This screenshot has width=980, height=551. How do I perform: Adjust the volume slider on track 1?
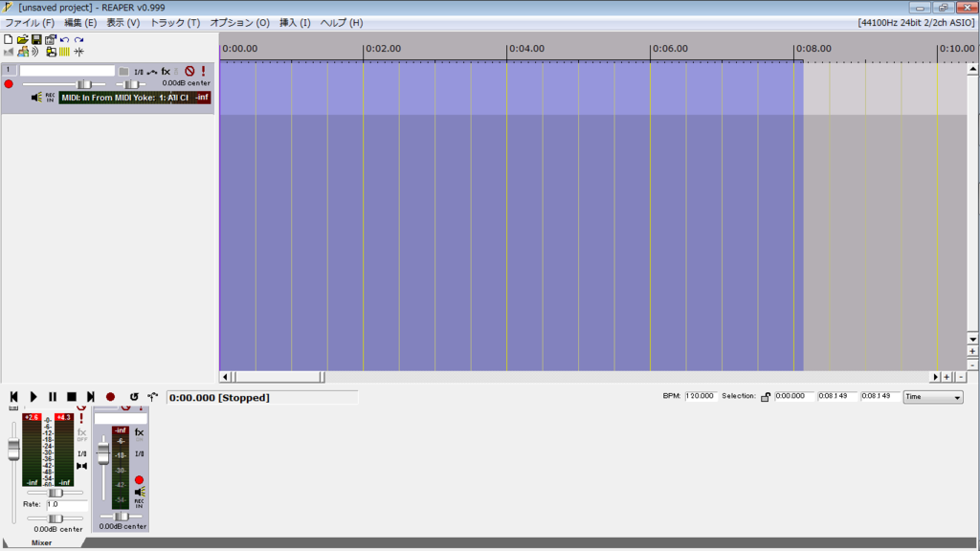(x=84, y=83)
